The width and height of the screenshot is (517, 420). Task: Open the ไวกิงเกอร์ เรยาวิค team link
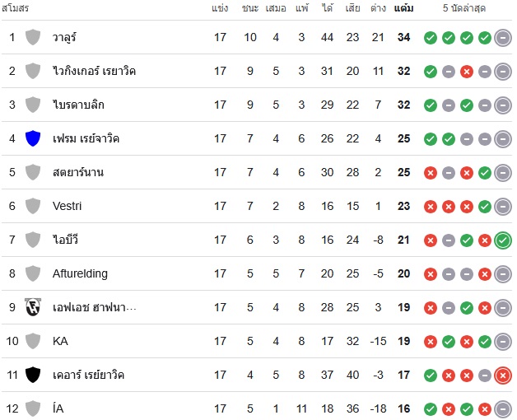(x=95, y=71)
